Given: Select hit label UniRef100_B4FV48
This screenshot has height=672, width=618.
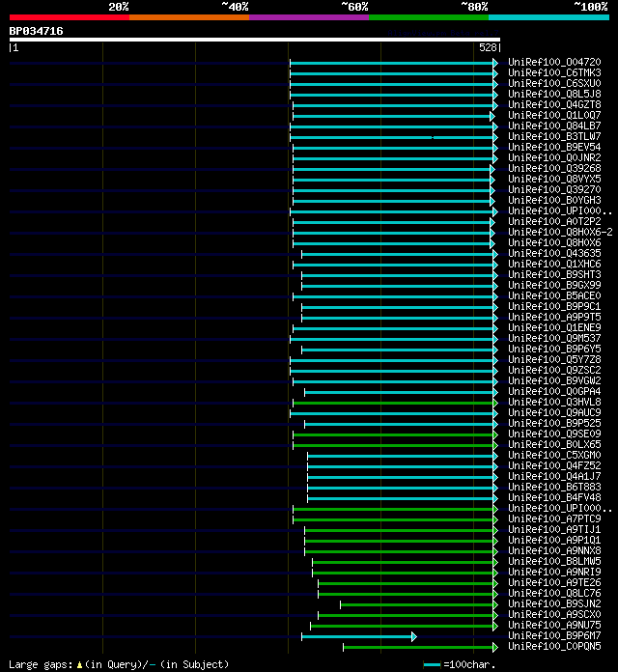Looking at the screenshot, I should click(x=554, y=497).
